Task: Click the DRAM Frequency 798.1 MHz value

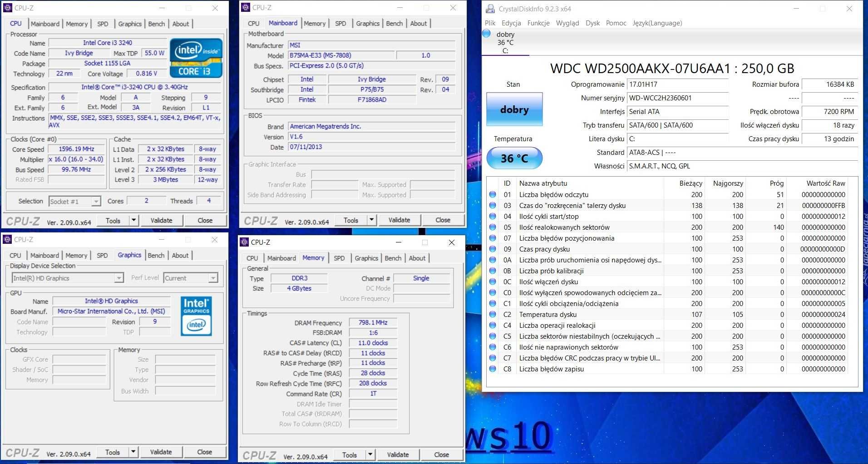Action: coord(373,322)
